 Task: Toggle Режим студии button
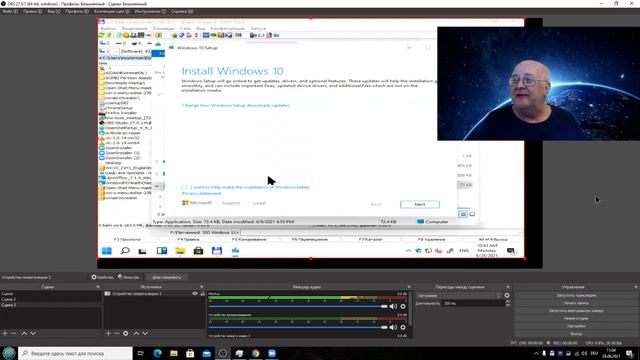click(x=576, y=318)
